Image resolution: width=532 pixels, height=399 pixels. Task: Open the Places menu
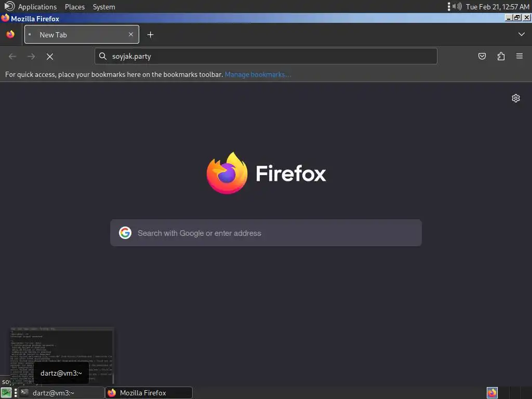[75, 7]
